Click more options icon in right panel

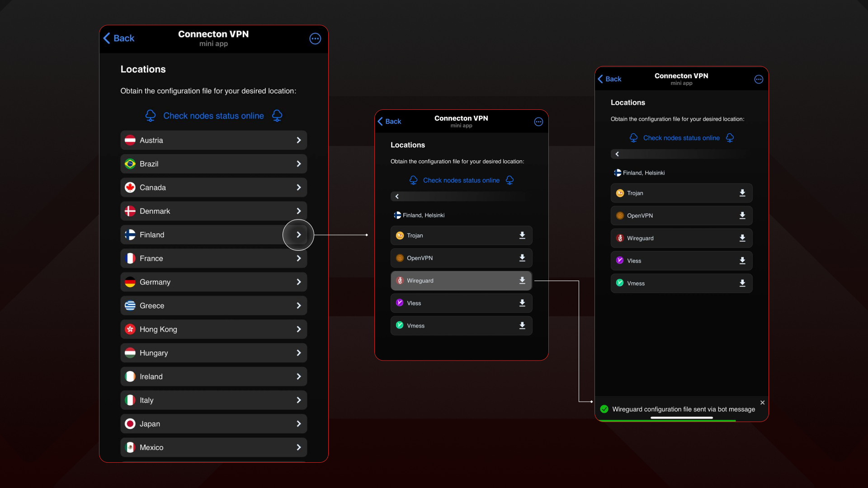(x=759, y=80)
